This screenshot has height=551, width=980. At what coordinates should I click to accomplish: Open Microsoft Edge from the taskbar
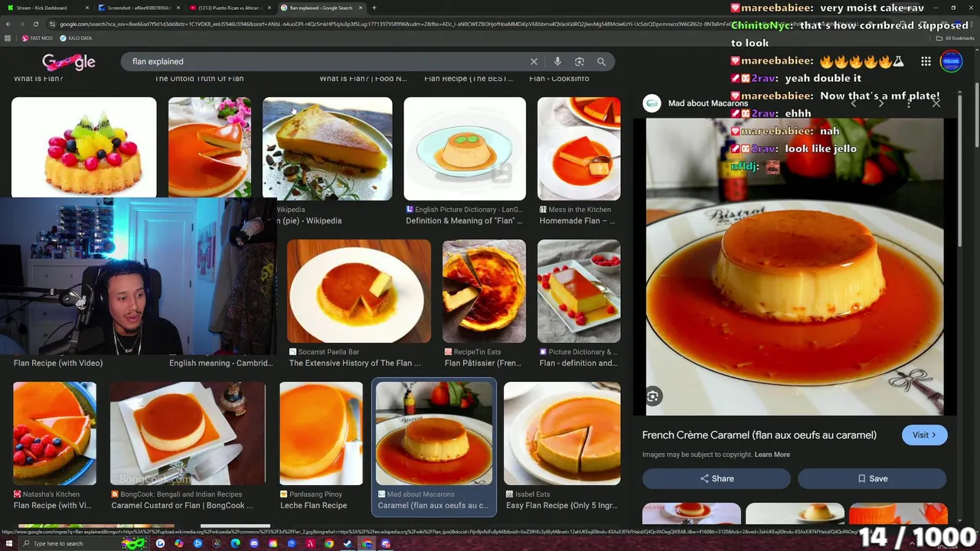pyautogui.click(x=235, y=543)
